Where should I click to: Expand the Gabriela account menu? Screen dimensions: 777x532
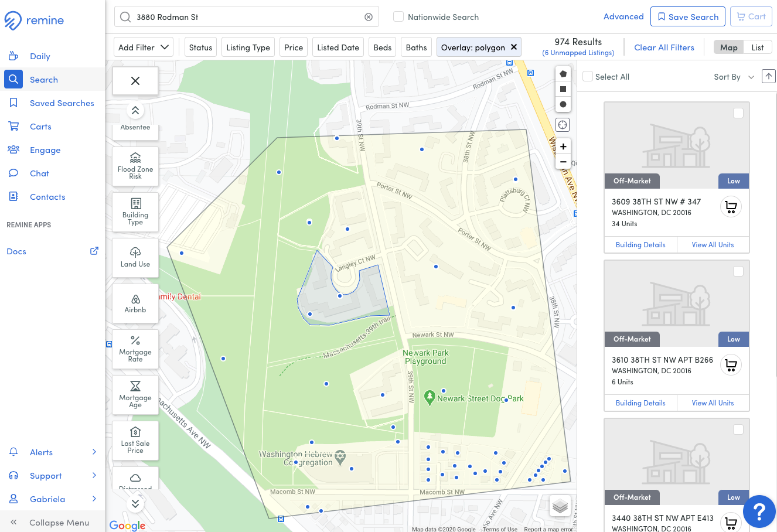(x=53, y=499)
